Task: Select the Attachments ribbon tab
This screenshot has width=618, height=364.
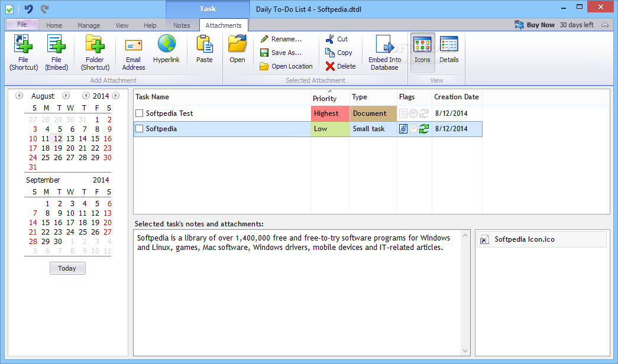Action: 224,25
